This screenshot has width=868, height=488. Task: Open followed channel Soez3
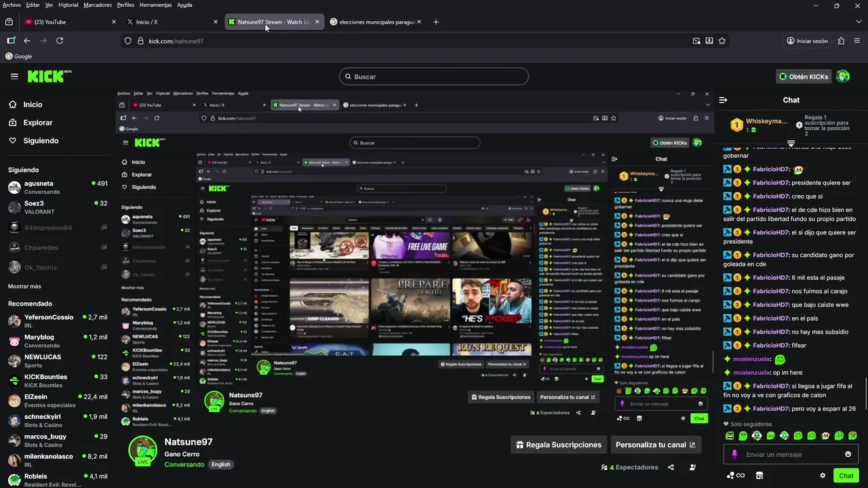click(58, 207)
